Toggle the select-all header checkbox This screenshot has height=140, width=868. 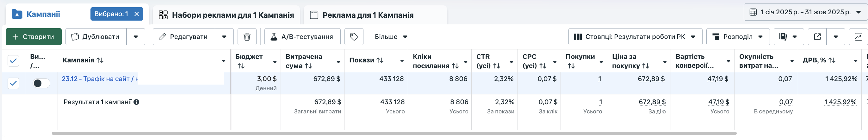tap(13, 61)
